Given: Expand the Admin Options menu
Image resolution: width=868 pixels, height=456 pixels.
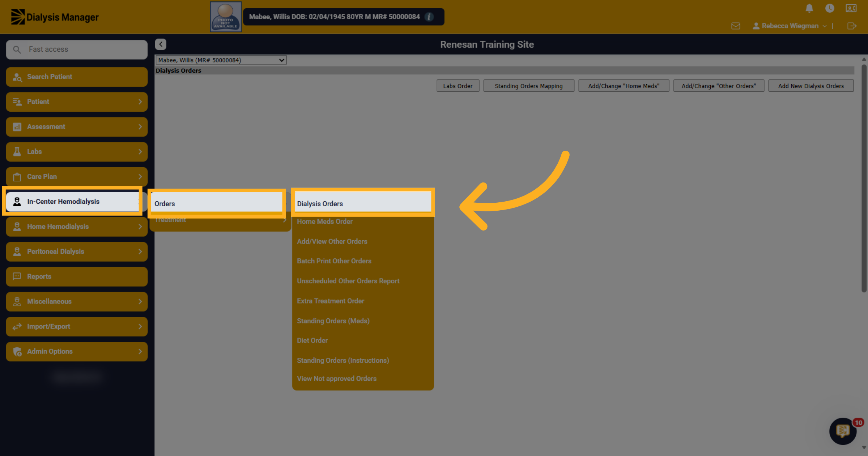Looking at the screenshot, I should [77, 351].
